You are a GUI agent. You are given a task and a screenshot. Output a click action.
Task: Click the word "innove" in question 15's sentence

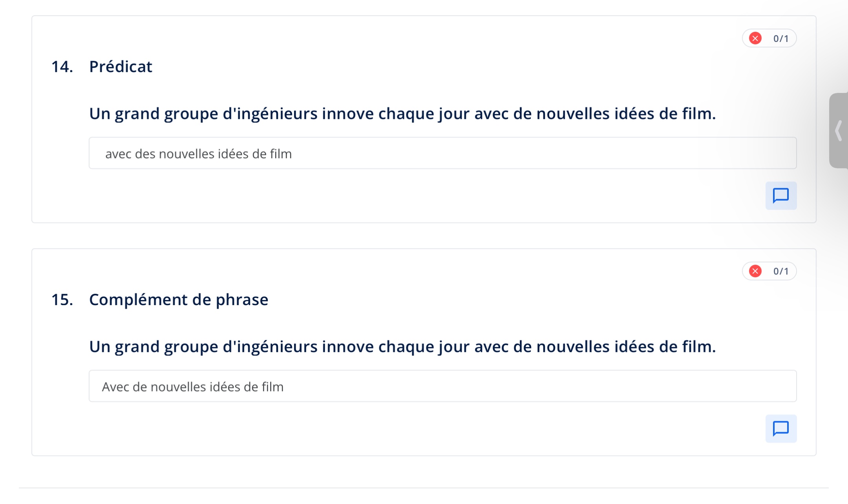click(x=347, y=347)
